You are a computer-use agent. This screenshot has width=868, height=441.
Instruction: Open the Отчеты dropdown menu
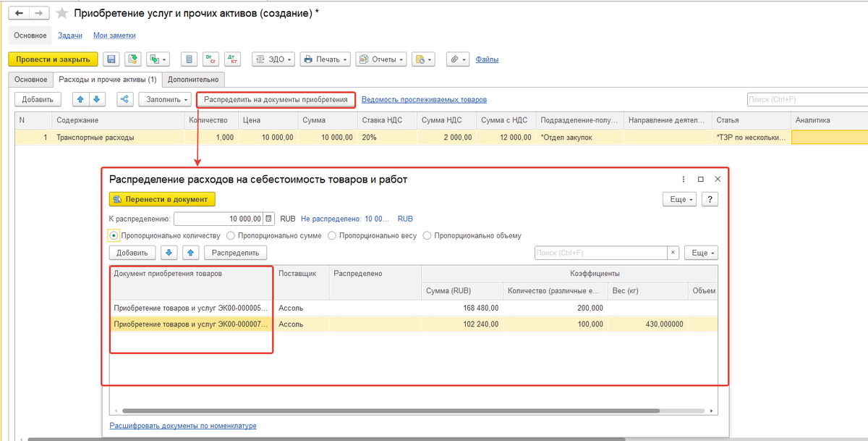(381, 59)
